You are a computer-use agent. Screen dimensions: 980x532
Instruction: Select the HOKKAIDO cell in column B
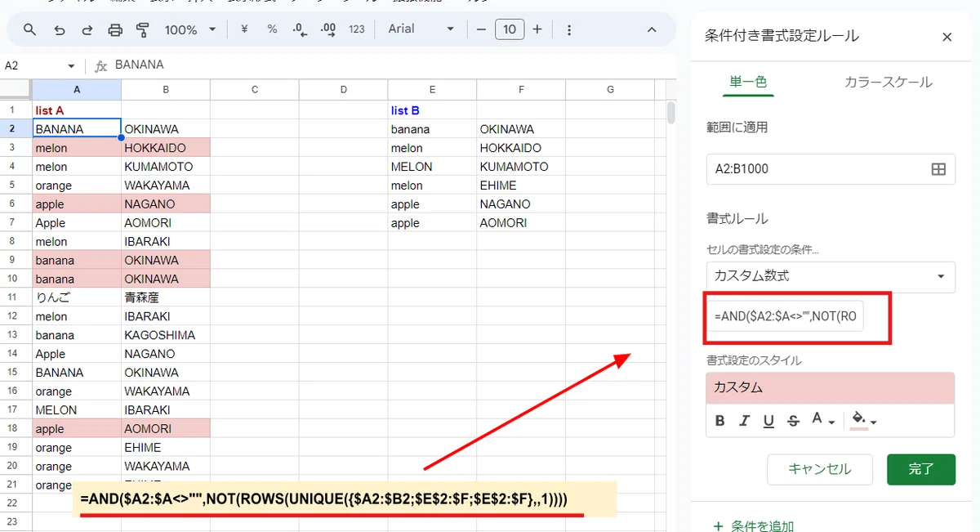[x=166, y=148]
